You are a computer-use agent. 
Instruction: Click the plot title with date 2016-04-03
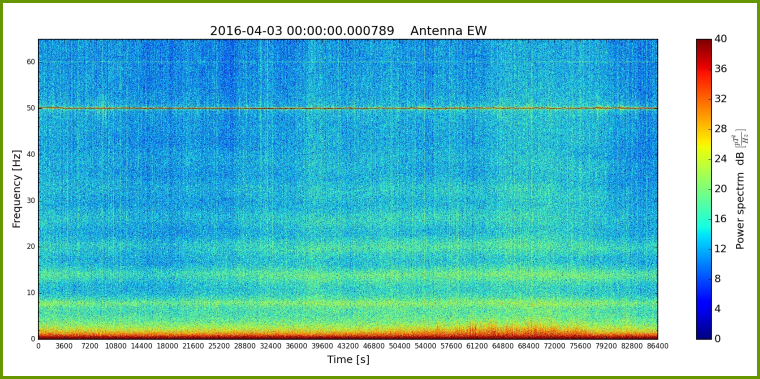(x=348, y=31)
